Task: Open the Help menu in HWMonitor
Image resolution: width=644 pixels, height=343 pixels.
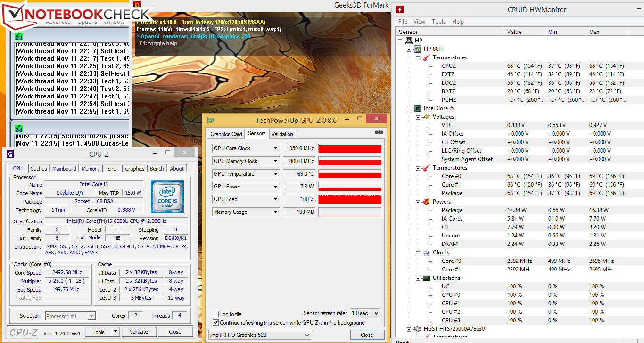Action: click(x=458, y=22)
